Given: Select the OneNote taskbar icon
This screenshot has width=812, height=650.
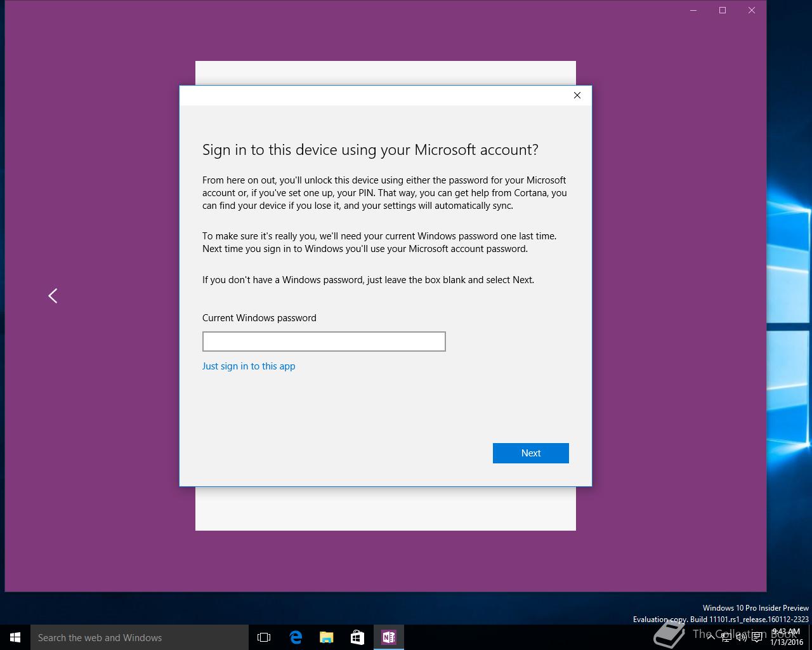Looking at the screenshot, I should [x=389, y=637].
